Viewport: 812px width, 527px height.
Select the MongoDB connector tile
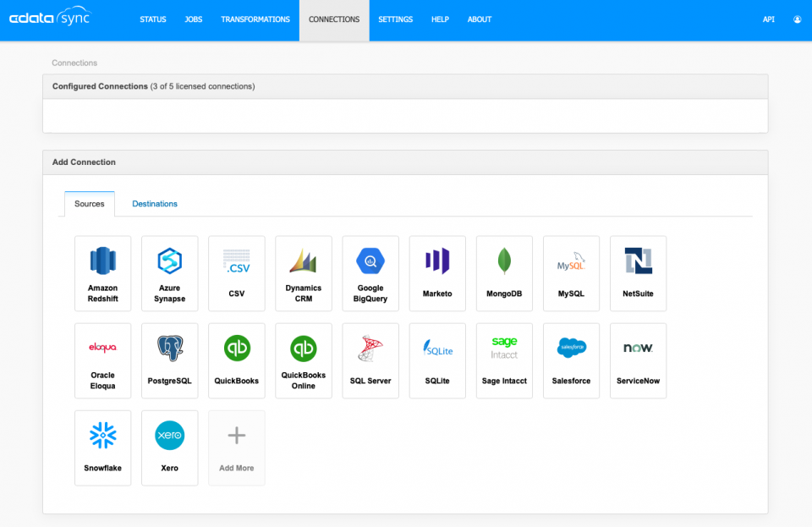(x=504, y=273)
